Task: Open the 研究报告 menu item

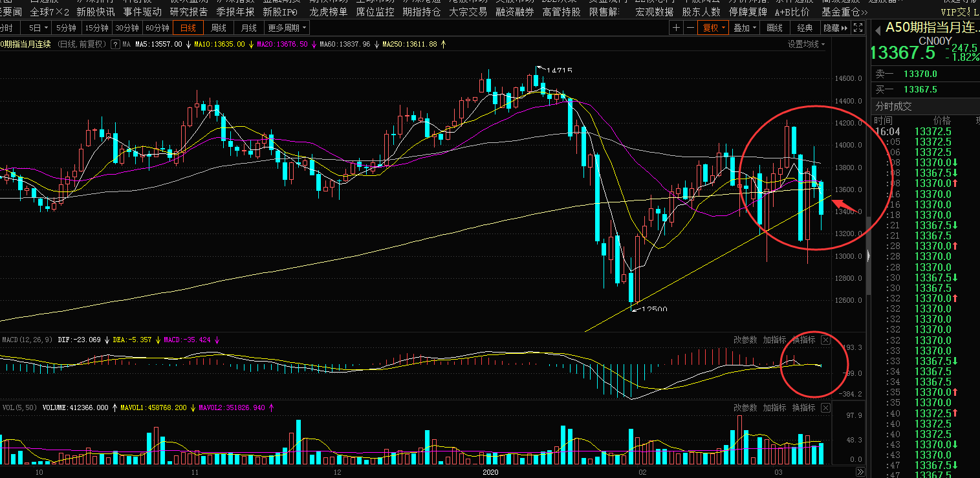Action: tap(189, 12)
